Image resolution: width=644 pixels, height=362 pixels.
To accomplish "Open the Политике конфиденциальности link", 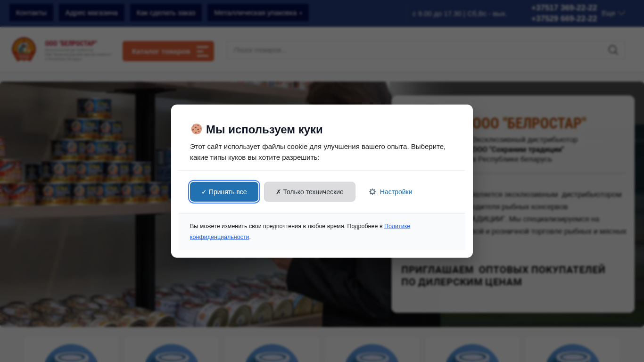I will pyautogui.click(x=300, y=231).
